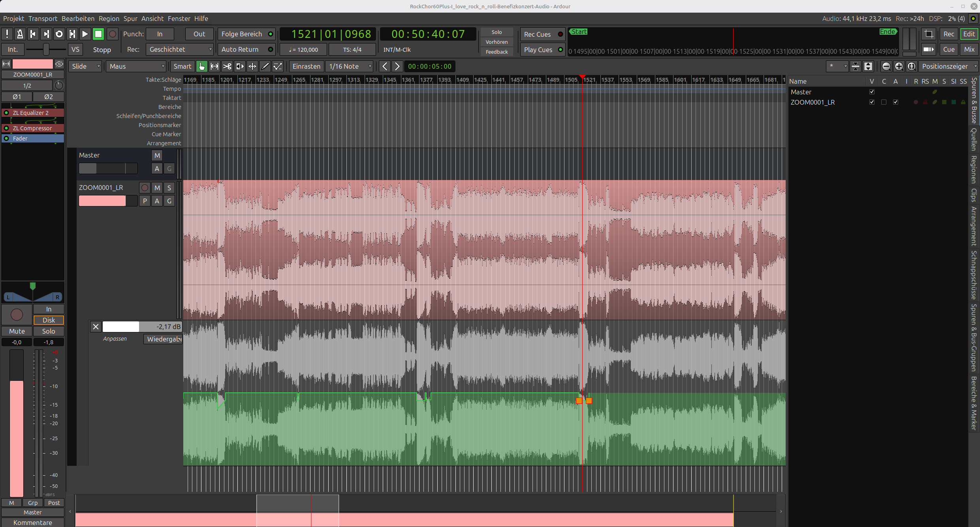Click the Kommentare button
The image size is (980, 527).
(32, 522)
